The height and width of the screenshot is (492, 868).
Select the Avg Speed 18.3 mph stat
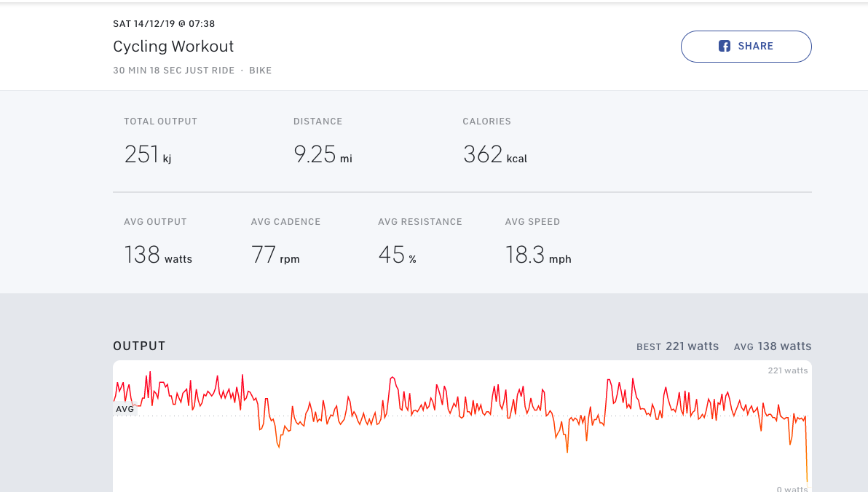(538, 255)
